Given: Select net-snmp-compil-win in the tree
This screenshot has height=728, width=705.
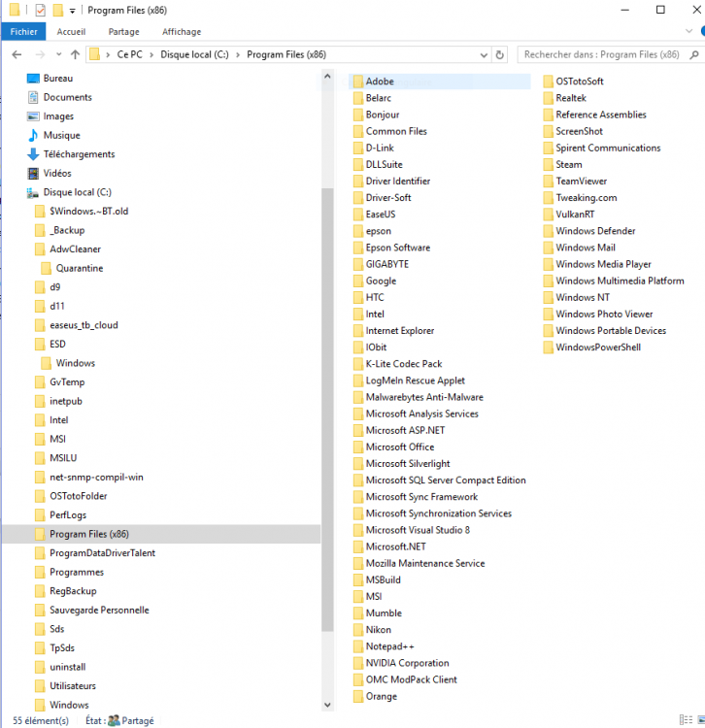Looking at the screenshot, I should point(96,478).
